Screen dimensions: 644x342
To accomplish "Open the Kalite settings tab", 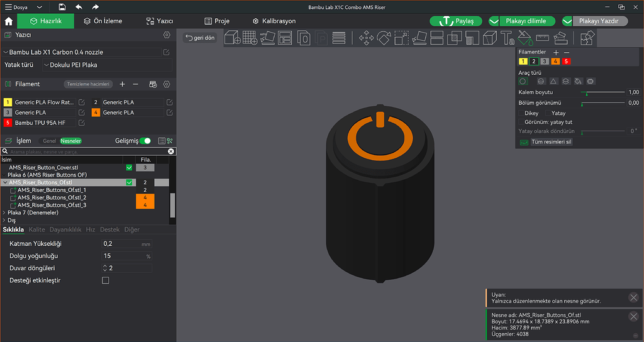I will pos(36,229).
